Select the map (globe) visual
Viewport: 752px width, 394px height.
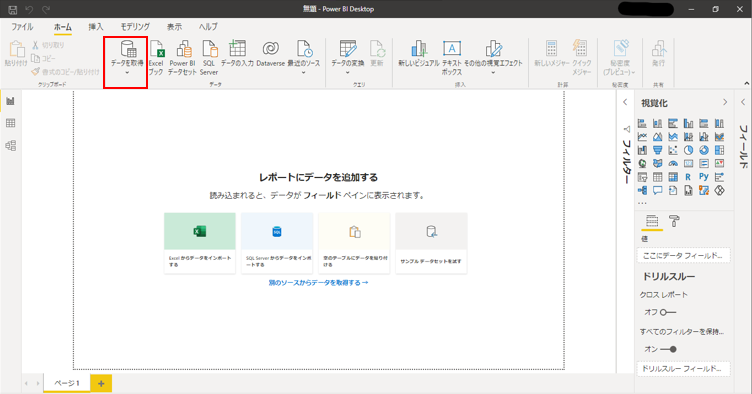[642, 163]
